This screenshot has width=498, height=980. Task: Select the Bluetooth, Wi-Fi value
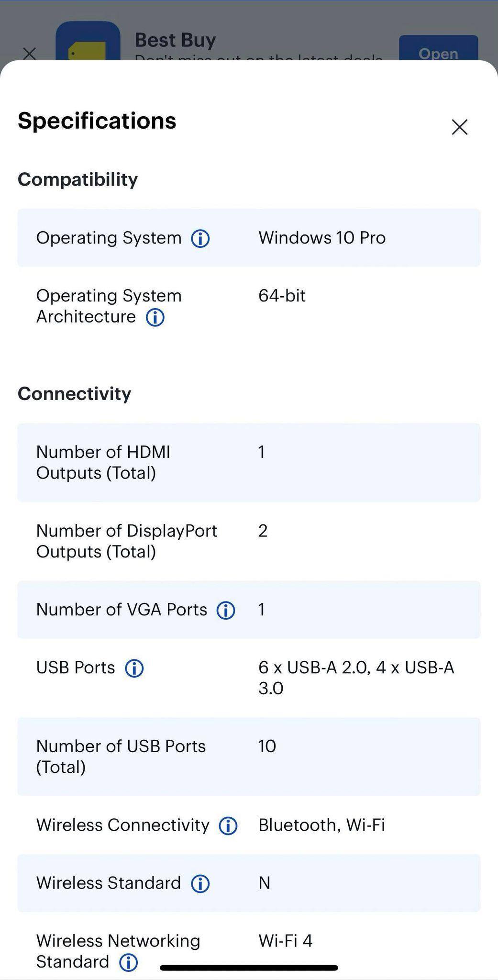(321, 825)
